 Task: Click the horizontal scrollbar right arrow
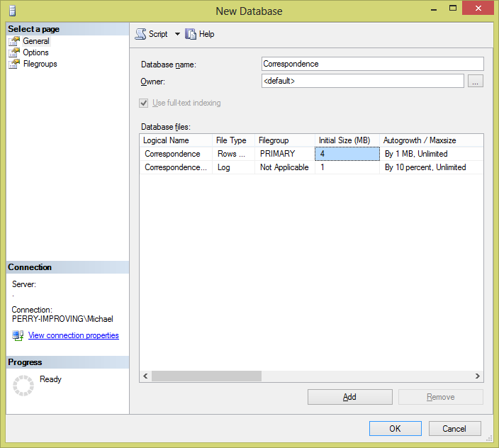tap(478, 376)
